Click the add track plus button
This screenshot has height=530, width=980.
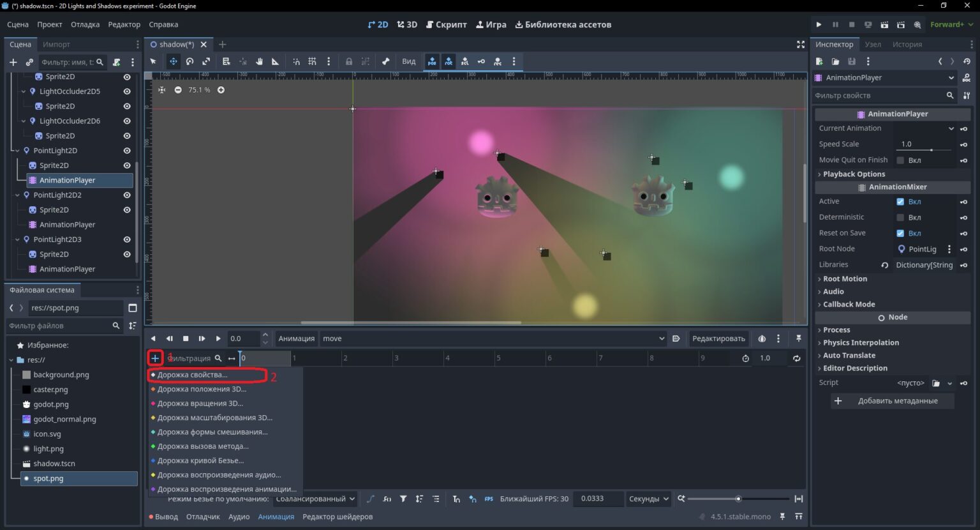tap(155, 358)
